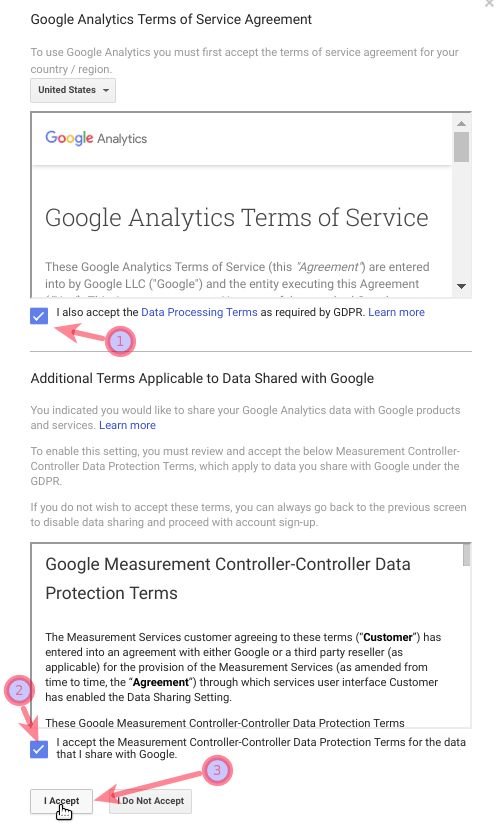The width and height of the screenshot is (498, 833).
Task: Click the dropdown arrow next to United States
Action: [106, 90]
